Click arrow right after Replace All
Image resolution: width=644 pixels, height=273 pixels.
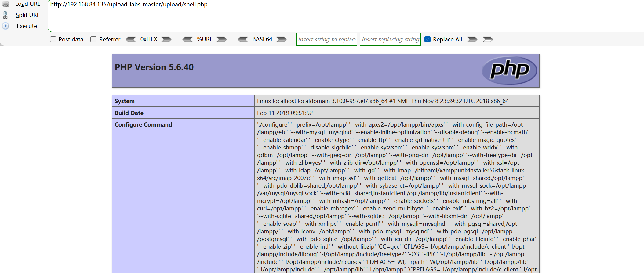[472, 39]
